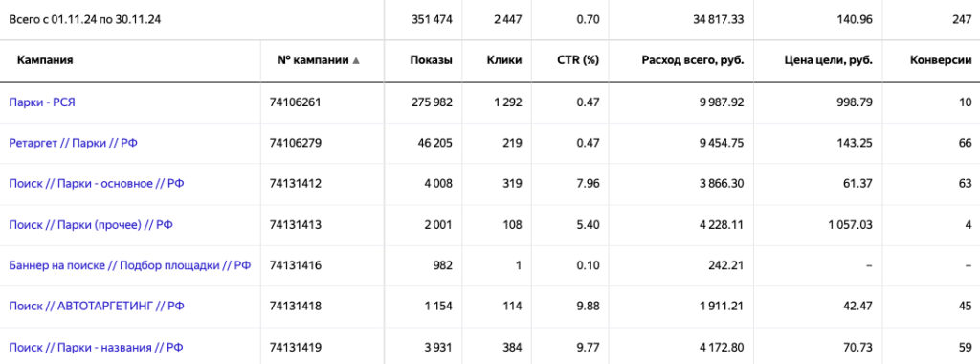Screen dimensions: 980x364
Task: Open Баннер на поиске // Подбор площадки campaign
Action: (130, 265)
